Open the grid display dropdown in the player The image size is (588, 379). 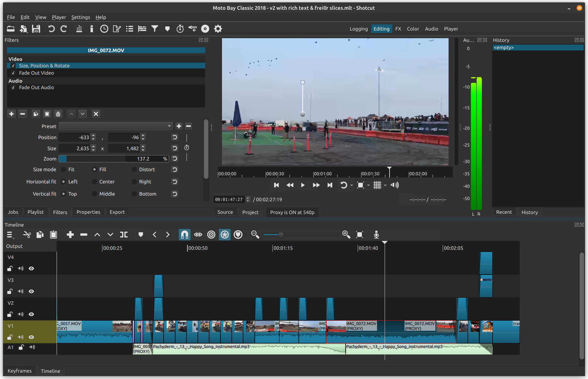coord(385,185)
